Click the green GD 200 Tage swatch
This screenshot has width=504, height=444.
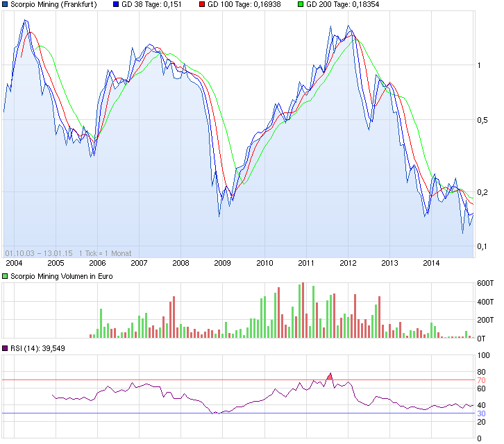[301, 4]
